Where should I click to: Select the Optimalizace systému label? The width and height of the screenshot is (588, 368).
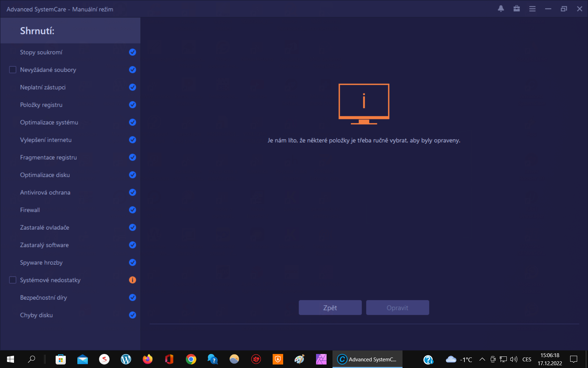pos(49,122)
